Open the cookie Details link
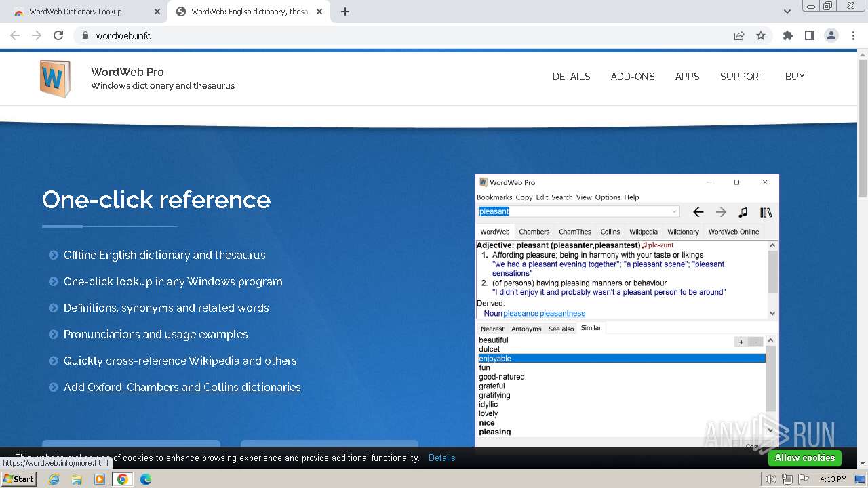 pyautogui.click(x=441, y=458)
